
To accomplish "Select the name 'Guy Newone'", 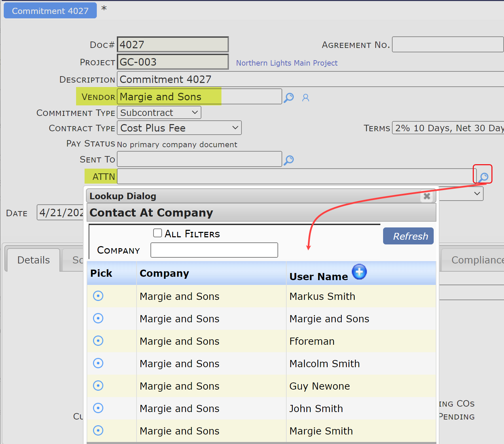I will click(x=320, y=386).
